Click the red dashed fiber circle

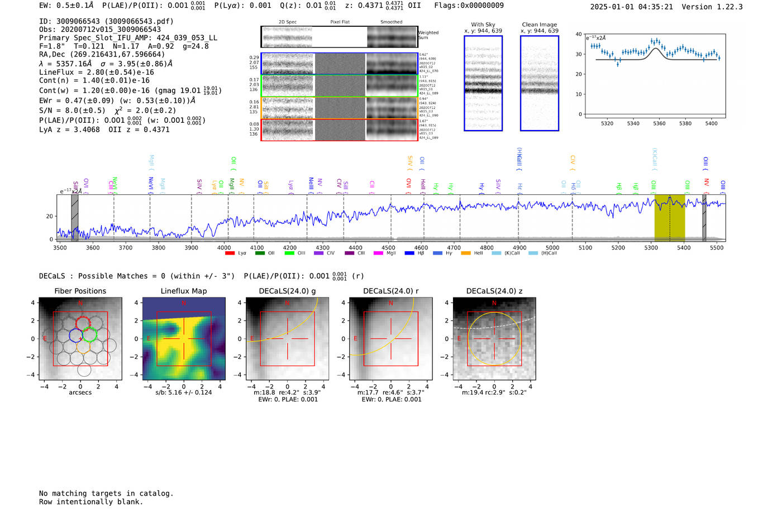click(83, 323)
